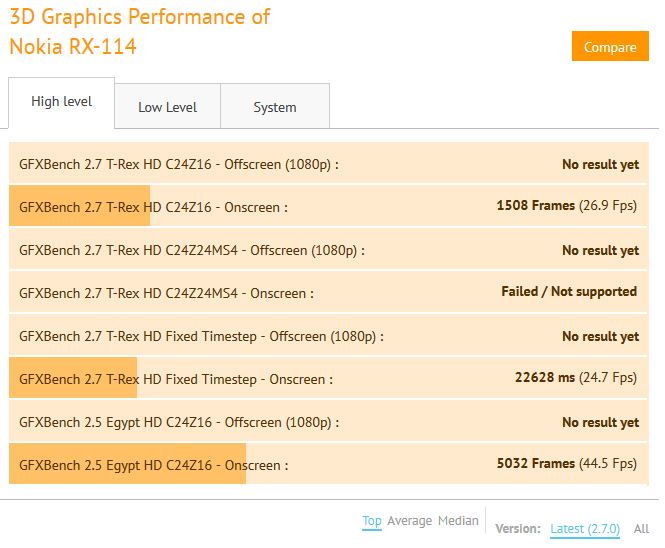Click Egypt HD C24Z16 Offscreen (1080p) row label
The image size is (665, 548).
[x=179, y=422]
